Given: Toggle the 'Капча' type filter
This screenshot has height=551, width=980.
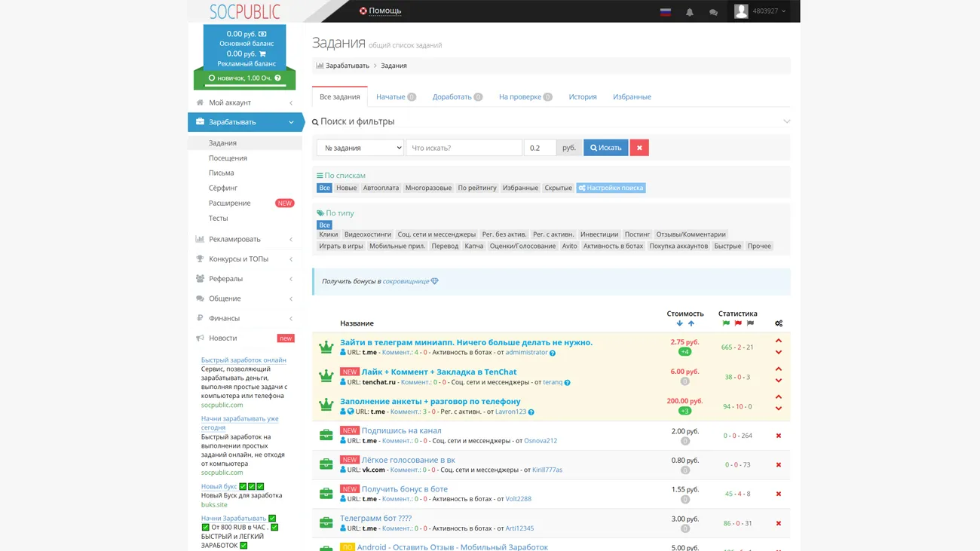Looking at the screenshot, I should (473, 246).
